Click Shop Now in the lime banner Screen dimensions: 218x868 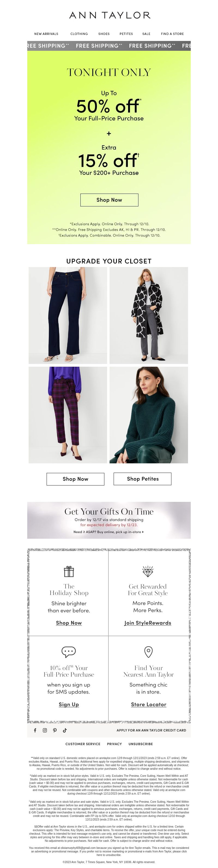[109, 200]
